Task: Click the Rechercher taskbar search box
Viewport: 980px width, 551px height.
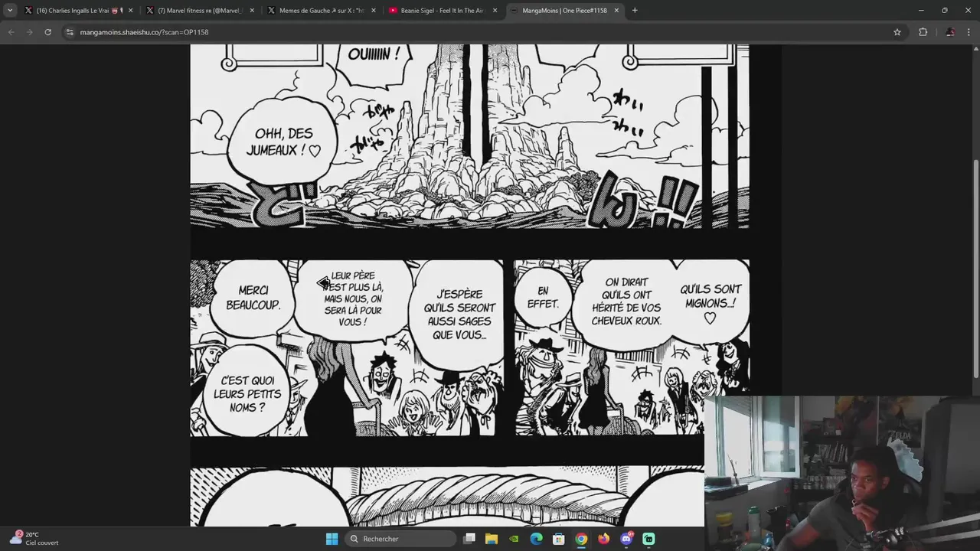Action: 400,539
